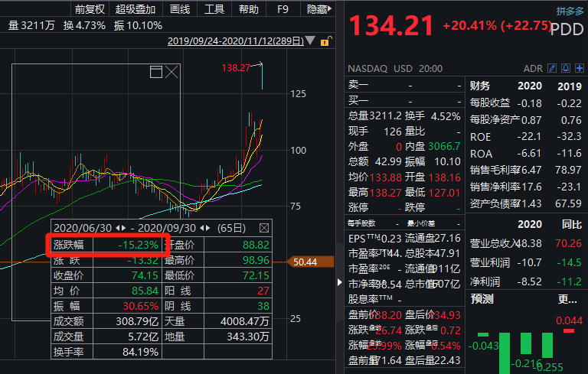Select the 最低价 value 72.15
Viewport: 588px width, 374px height.
[x=256, y=275]
